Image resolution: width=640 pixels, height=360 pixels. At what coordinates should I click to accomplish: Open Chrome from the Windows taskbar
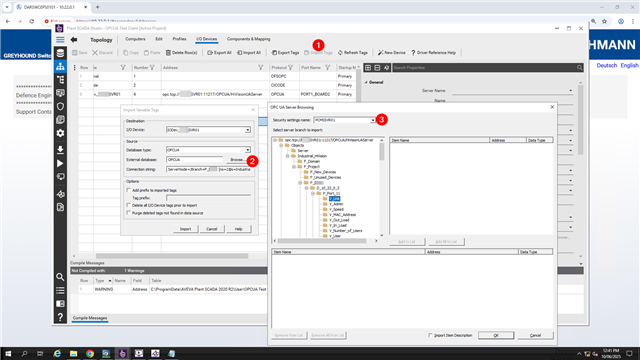pyautogui.click(x=90, y=353)
